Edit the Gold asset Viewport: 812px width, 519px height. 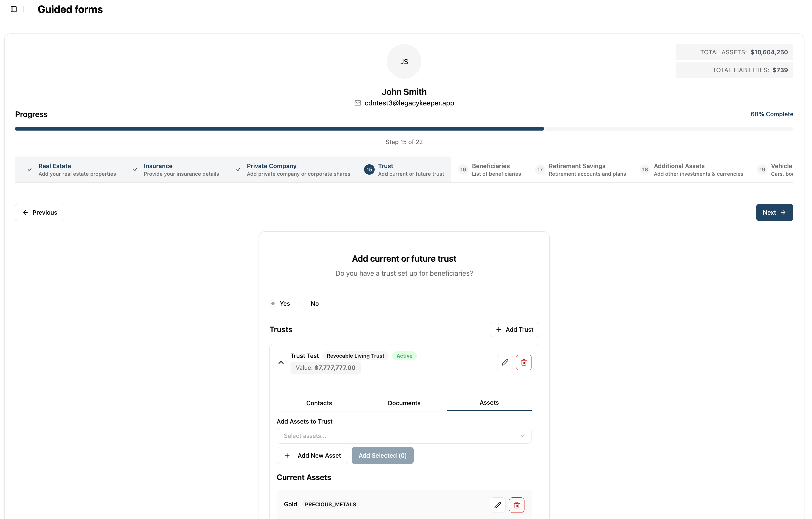[x=497, y=505]
